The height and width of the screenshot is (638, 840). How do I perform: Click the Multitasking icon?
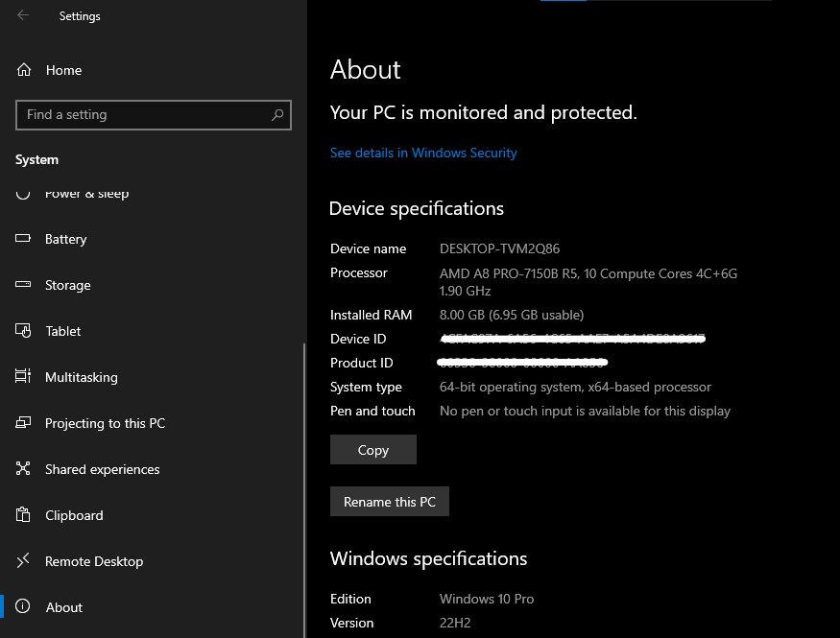point(24,377)
